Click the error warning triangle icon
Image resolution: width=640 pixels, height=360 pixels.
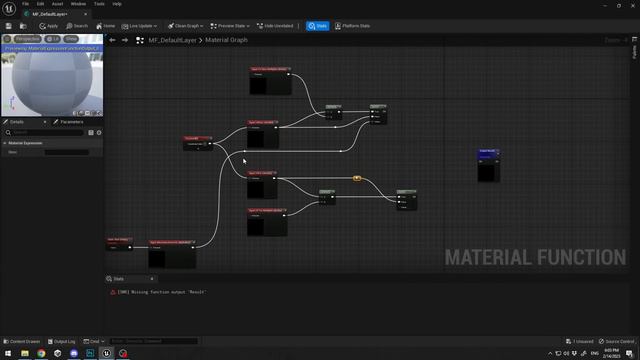(113, 292)
